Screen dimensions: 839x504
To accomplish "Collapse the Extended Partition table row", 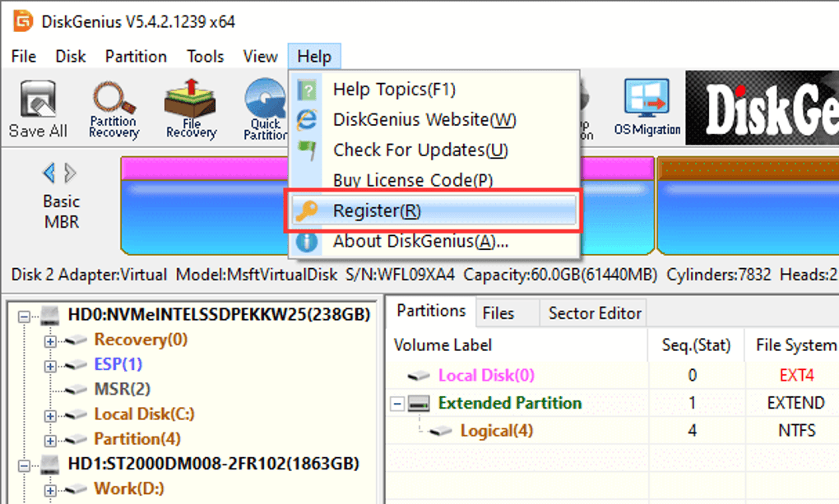I will 397,404.
